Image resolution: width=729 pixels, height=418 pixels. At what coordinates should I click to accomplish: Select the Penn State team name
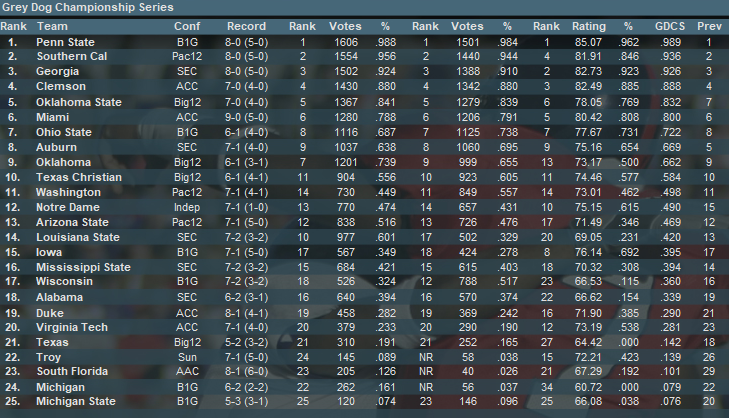click(66, 42)
